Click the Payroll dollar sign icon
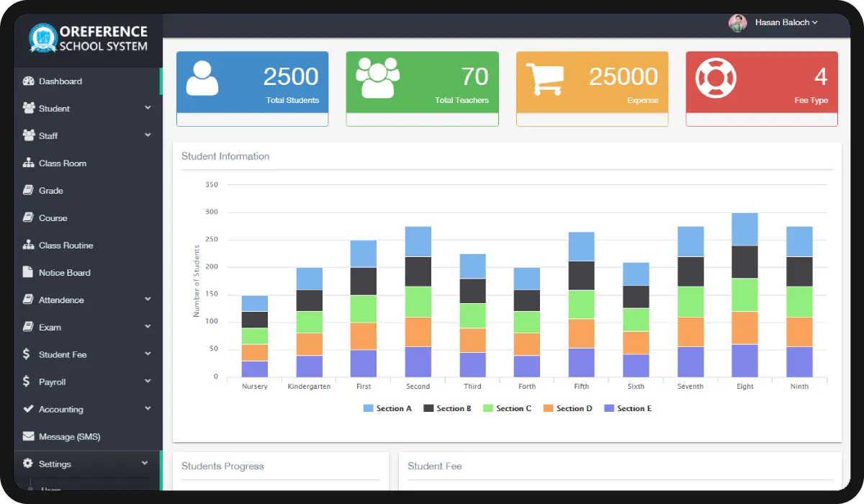The width and height of the screenshot is (864, 504). click(27, 382)
